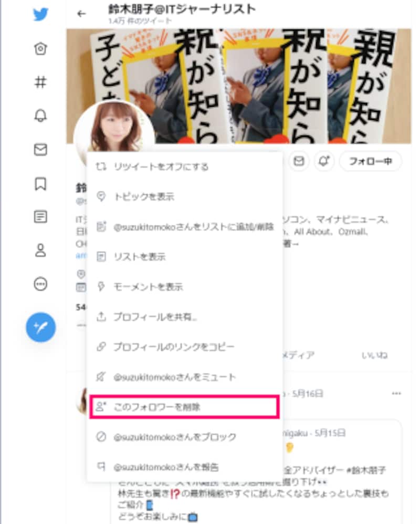Click the フォロー中 button
The width and height of the screenshot is (420, 524).
(370, 161)
